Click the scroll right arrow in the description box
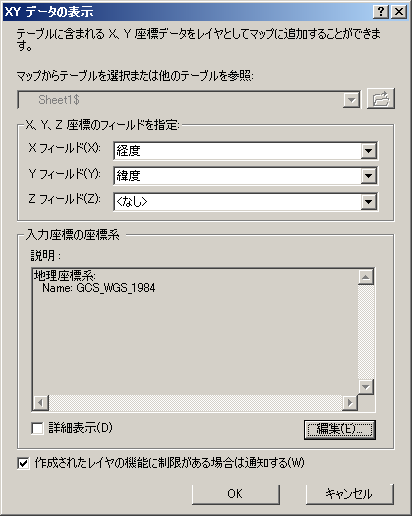Viewport: 412px width, 516px height. point(350,402)
